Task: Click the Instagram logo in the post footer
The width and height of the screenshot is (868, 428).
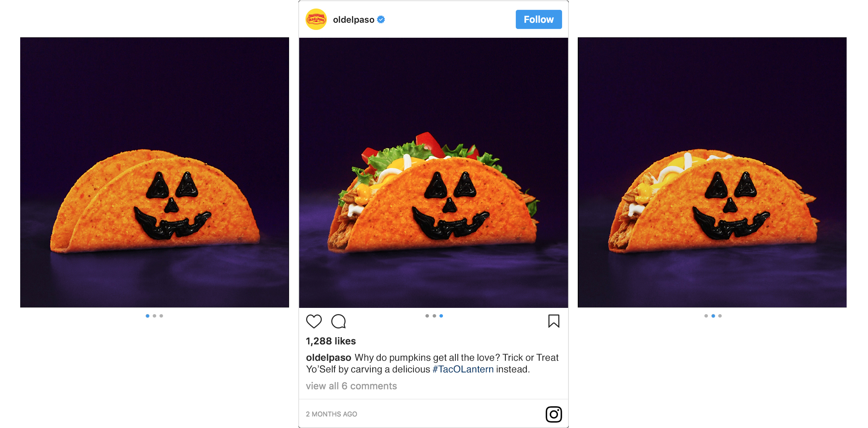Action: coord(554,414)
